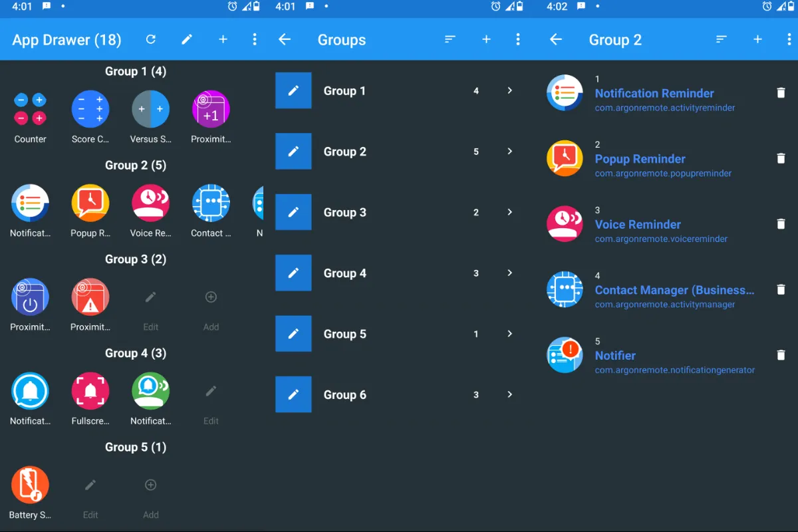Click the Group 2 (5) header in App Drawer
This screenshot has height=532, width=798.
(136, 166)
